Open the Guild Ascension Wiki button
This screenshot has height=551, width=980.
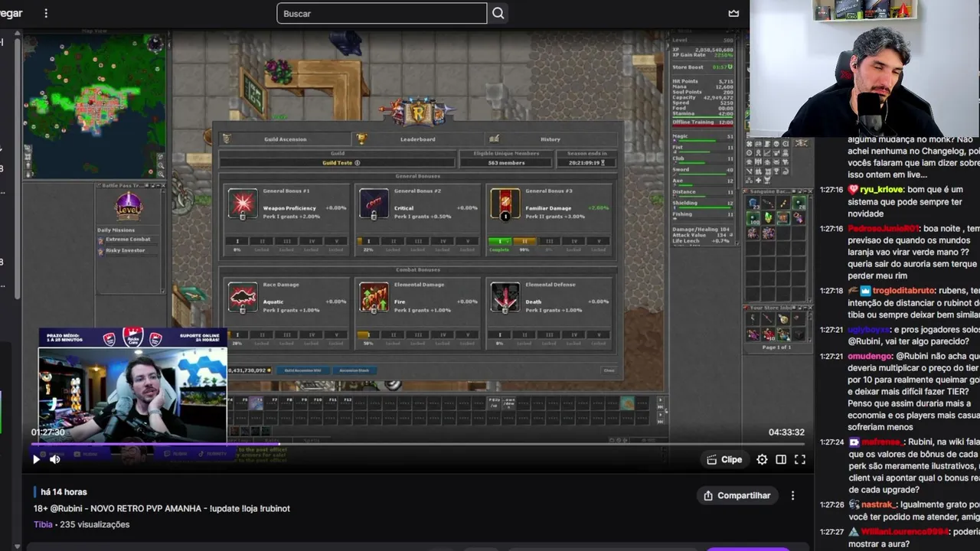(x=302, y=370)
